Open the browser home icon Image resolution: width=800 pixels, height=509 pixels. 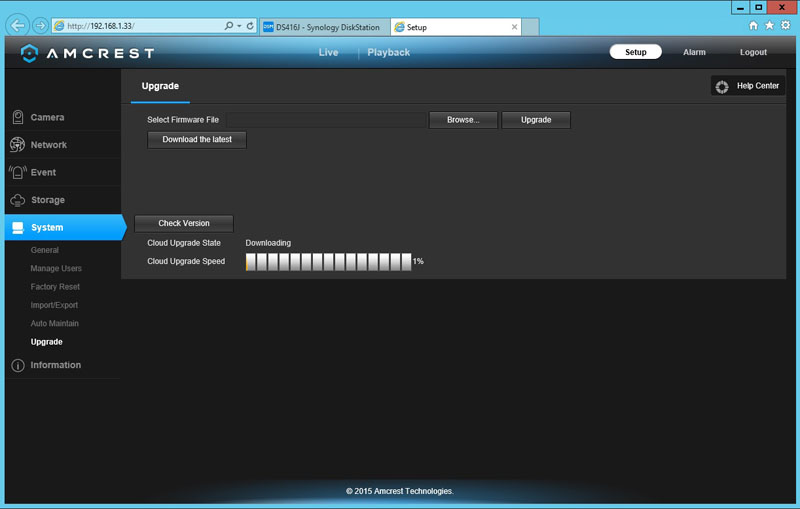(753, 26)
